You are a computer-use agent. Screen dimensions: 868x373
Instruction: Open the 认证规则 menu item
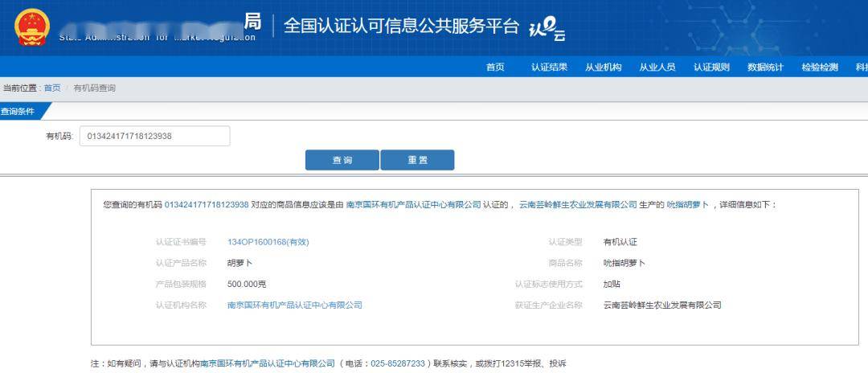[711, 68]
